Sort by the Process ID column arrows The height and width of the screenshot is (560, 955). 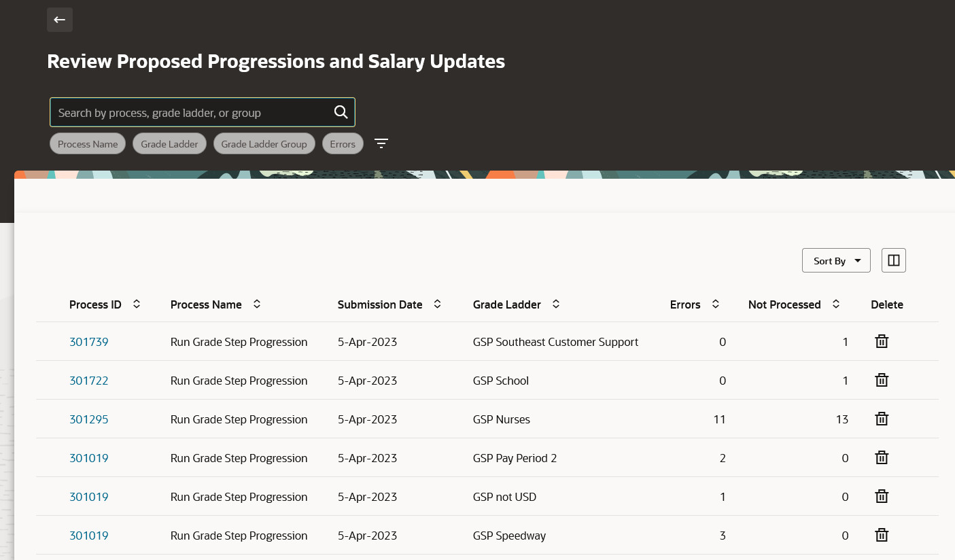coord(137,304)
